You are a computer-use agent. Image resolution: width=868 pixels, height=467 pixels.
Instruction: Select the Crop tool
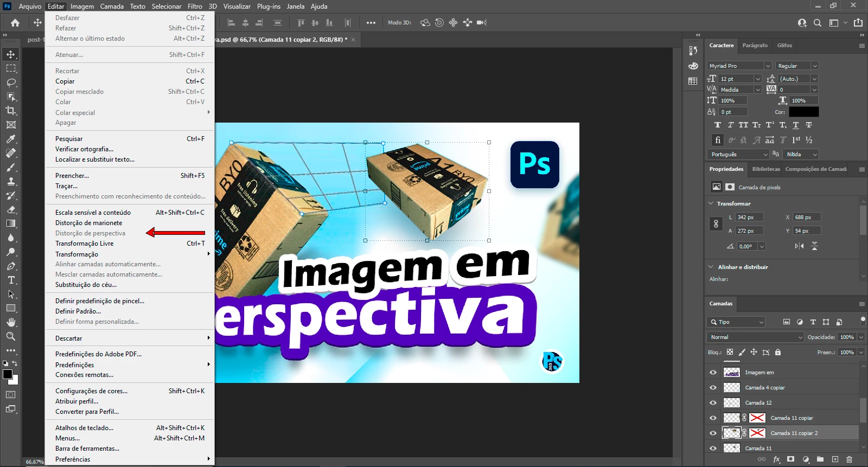(x=11, y=111)
